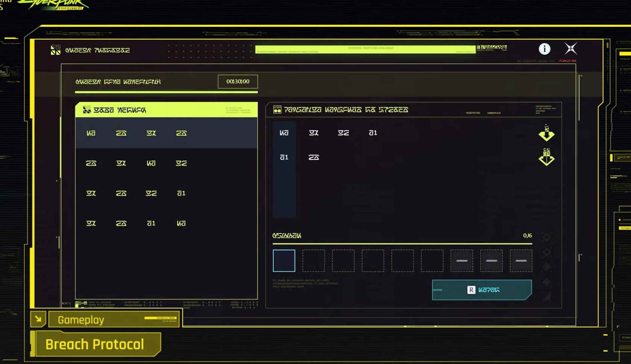Close the breach panel with the X icon

point(570,49)
